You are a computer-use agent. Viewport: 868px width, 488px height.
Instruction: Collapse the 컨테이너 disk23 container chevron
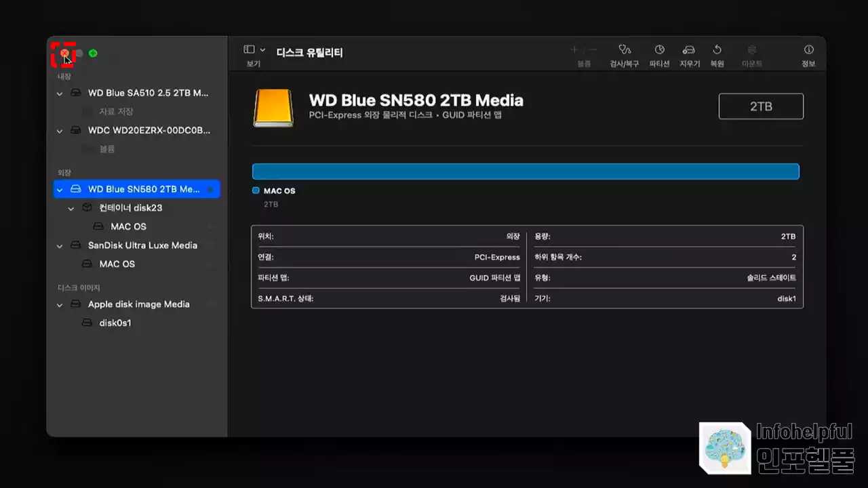tap(71, 209)
